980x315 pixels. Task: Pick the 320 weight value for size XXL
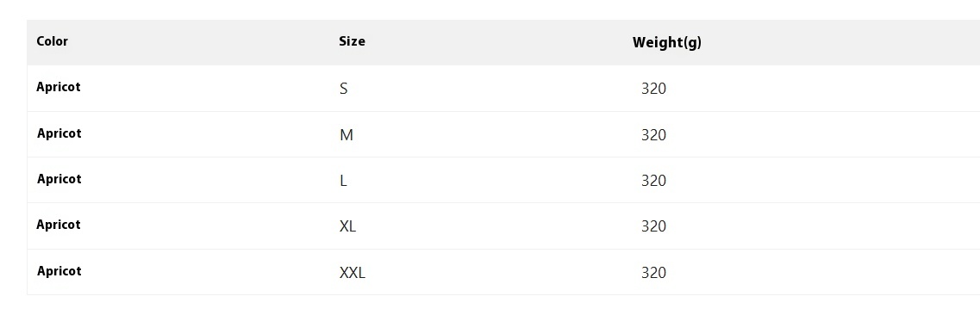653,273
